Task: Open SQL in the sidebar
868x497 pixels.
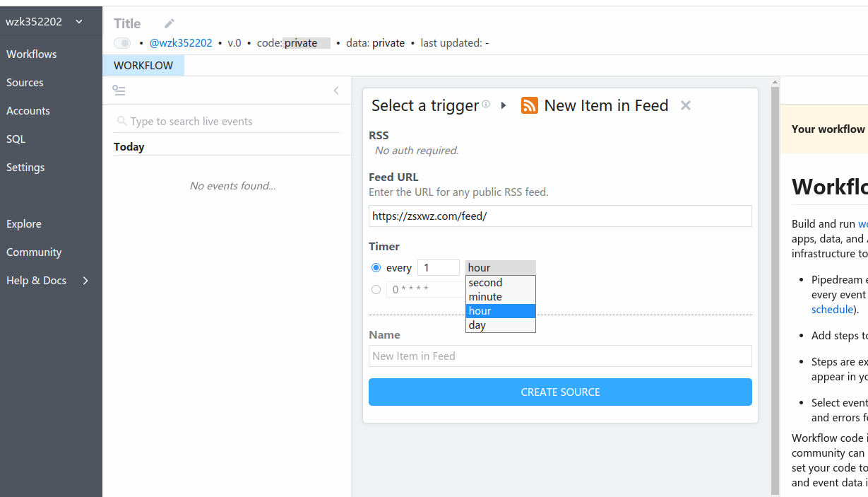Action: 16,139
